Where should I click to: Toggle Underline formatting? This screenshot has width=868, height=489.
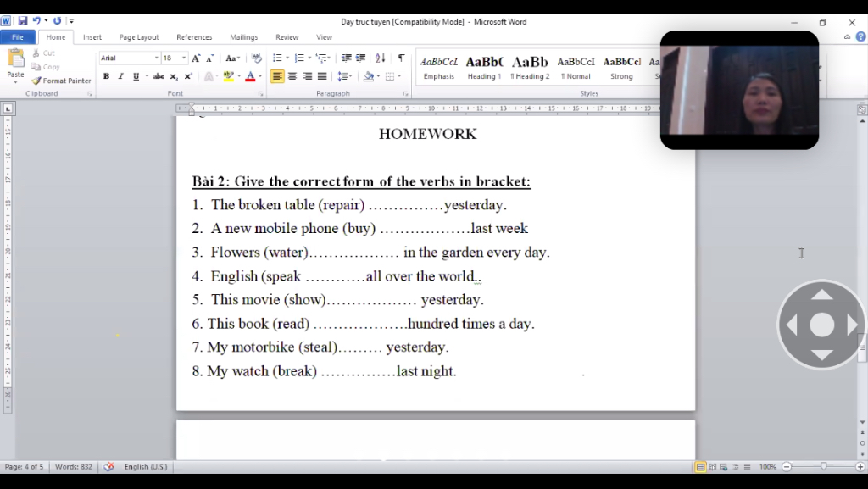[136, 76]
